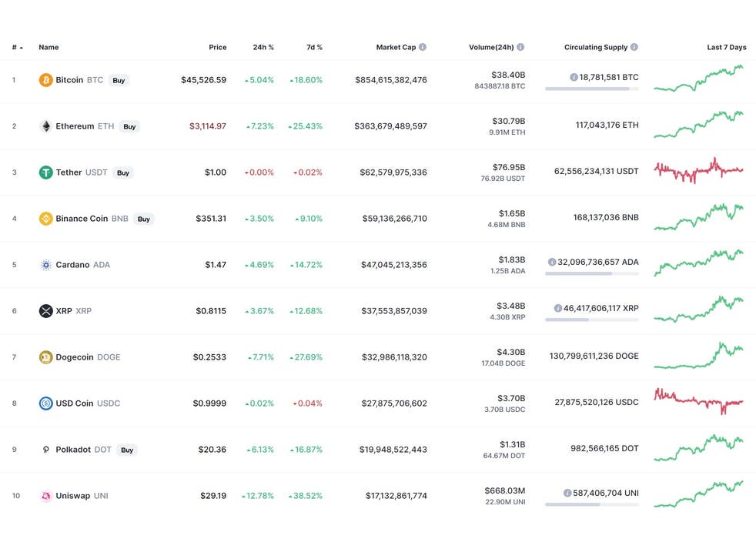Click the Binance Coin Buy button

coord(144,219)
